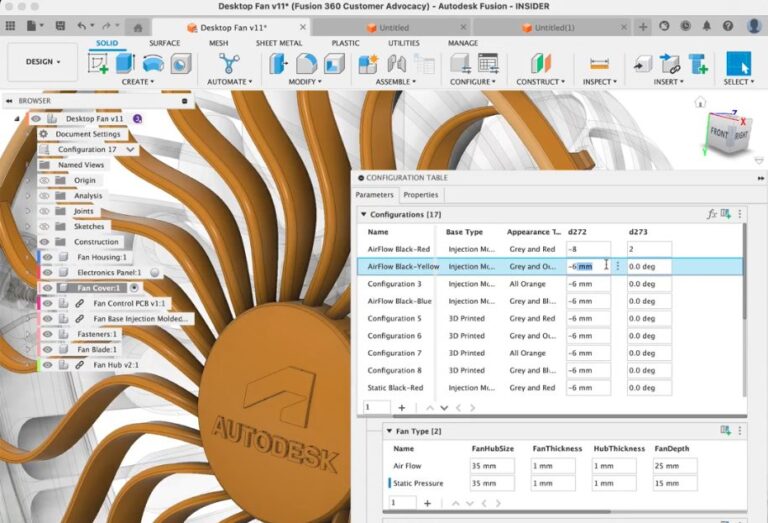The height and width of the screenshot is (523, 768).
Task: Click the ViewCube Front face
Action: pyautogui.click(x=719, y=132)
